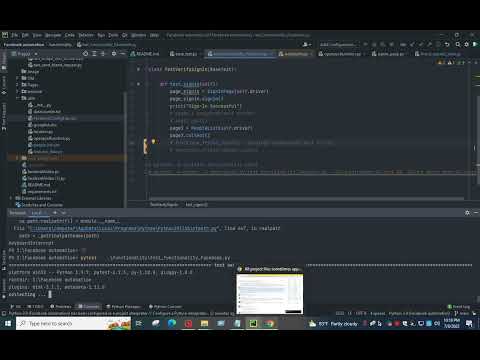This screenshot has width=480, height=360.
Task: Open Microsoft Edge from the taskbar
Action: pos(172,323)
